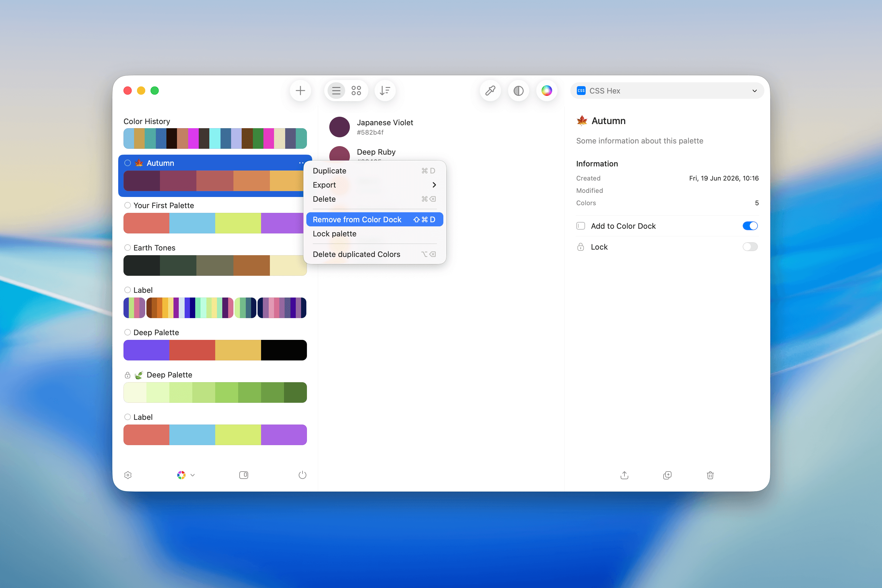Select Lock palette menu item
Image resolution: width=882 pixels, height=588 pixels.
click(x=375, y=234)
